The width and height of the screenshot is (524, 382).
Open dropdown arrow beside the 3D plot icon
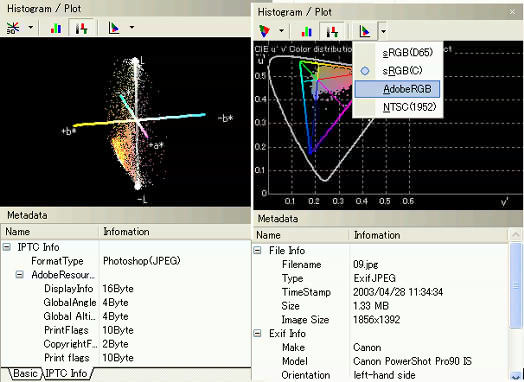tap(31, 27)
